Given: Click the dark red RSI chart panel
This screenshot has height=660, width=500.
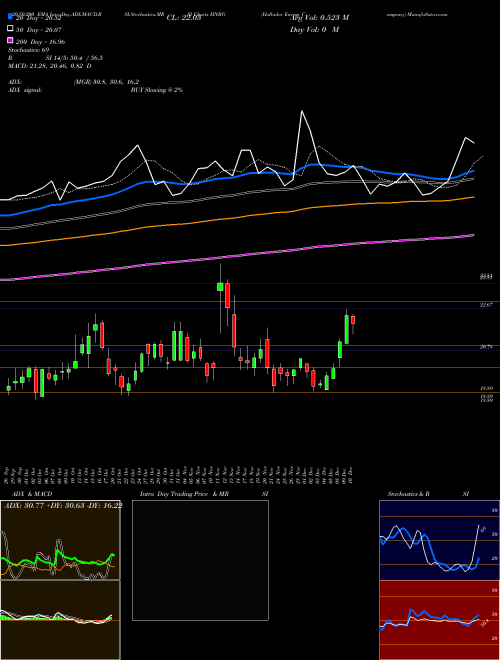Looking at the screenshot, I should coord(439,620).
